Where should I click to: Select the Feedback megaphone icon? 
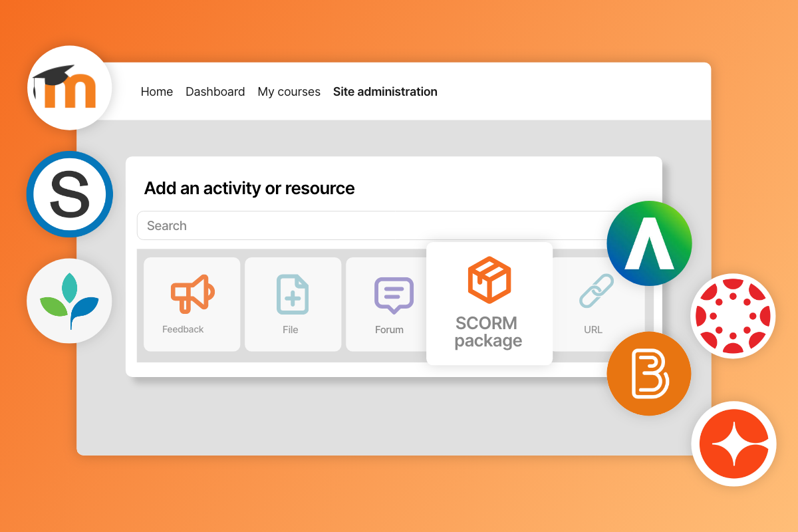click(193, 293)
